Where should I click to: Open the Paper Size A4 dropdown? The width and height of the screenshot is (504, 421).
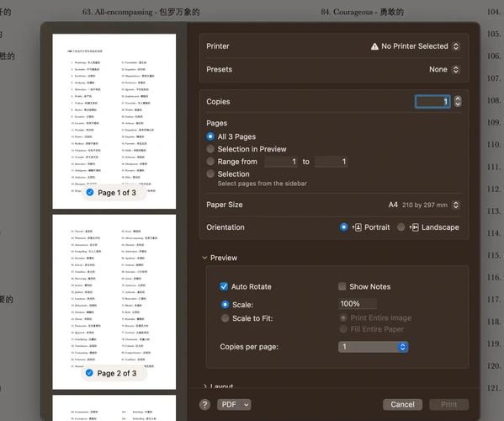[424, 205]
